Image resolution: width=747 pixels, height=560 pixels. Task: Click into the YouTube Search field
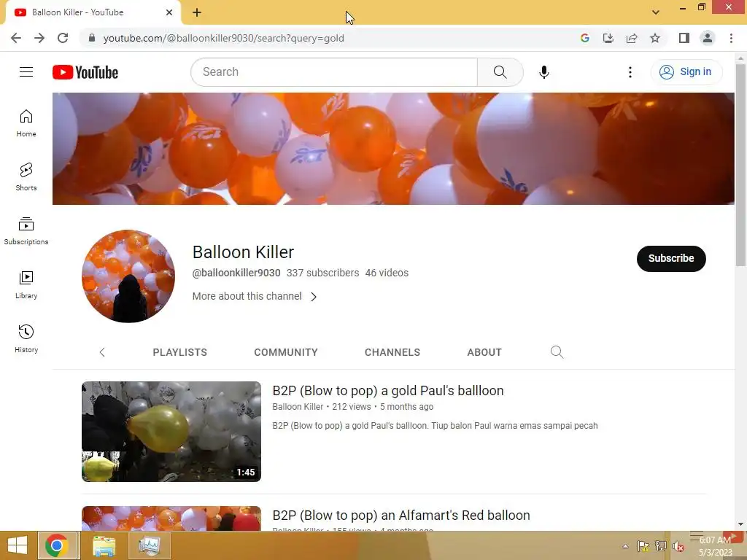334,72
